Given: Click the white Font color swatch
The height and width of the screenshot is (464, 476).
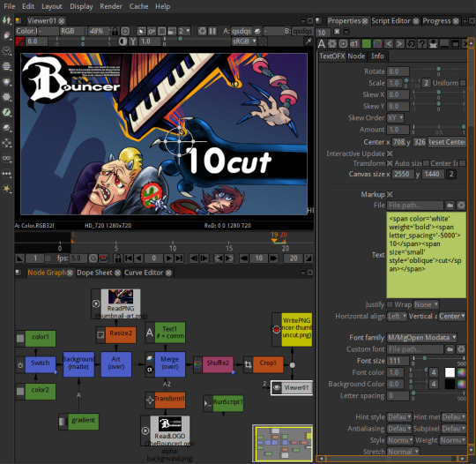Looking at the screenshot, I should (450, 372).
